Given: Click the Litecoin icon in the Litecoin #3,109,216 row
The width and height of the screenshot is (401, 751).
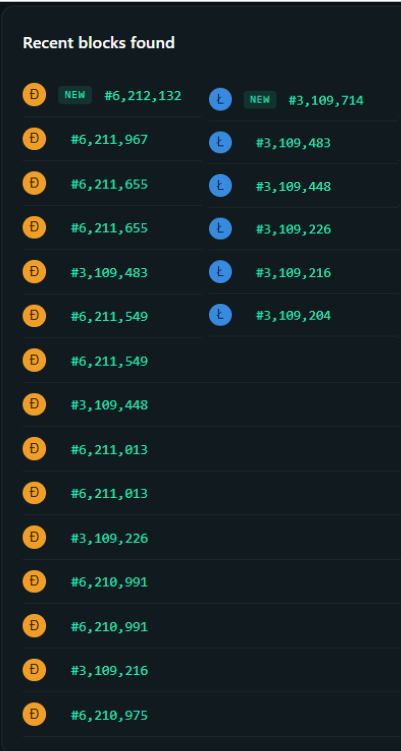Looking at the screenshot, I should click(220, 272).
